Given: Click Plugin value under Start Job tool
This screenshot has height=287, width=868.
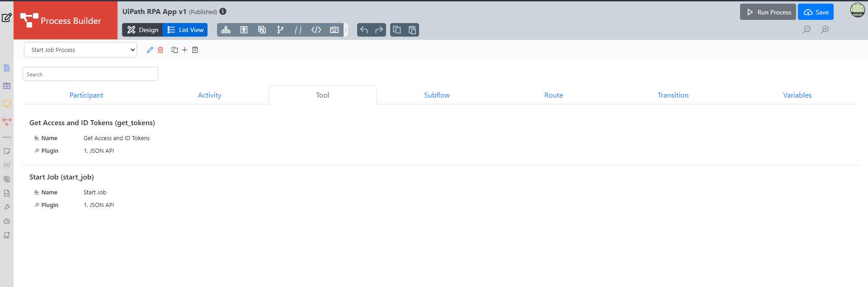Looking at the screenshot, I should coord(99,205).
